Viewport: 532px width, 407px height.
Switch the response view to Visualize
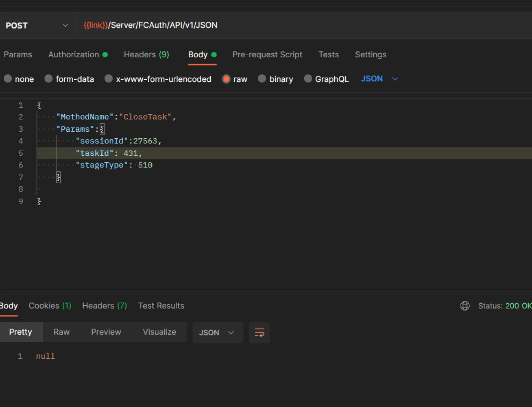[x=160, y=332]
